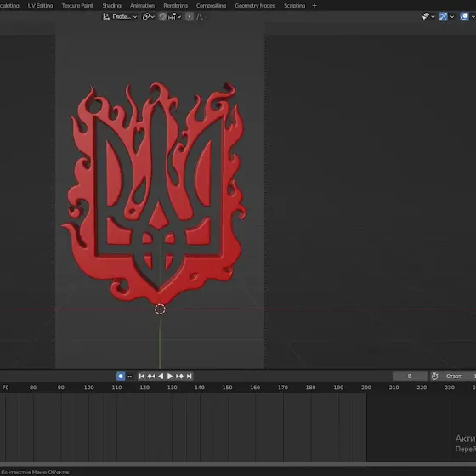Click frame 220 on the timeline ruler
The height and width of the screenshot is (476, 476).
422,388
